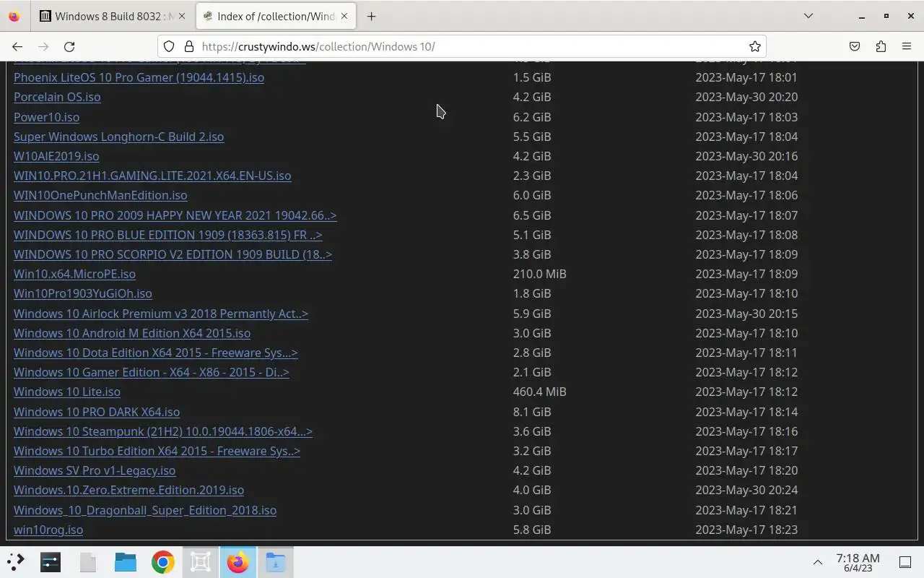Open Windows 10 Gamer Edition X64 X86 link
924x578 pixels.
pyautogui.click(x=151, y=372)
